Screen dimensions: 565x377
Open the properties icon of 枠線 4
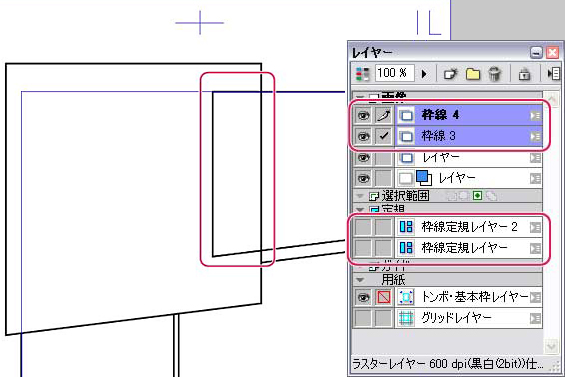[x=535, y=115]
